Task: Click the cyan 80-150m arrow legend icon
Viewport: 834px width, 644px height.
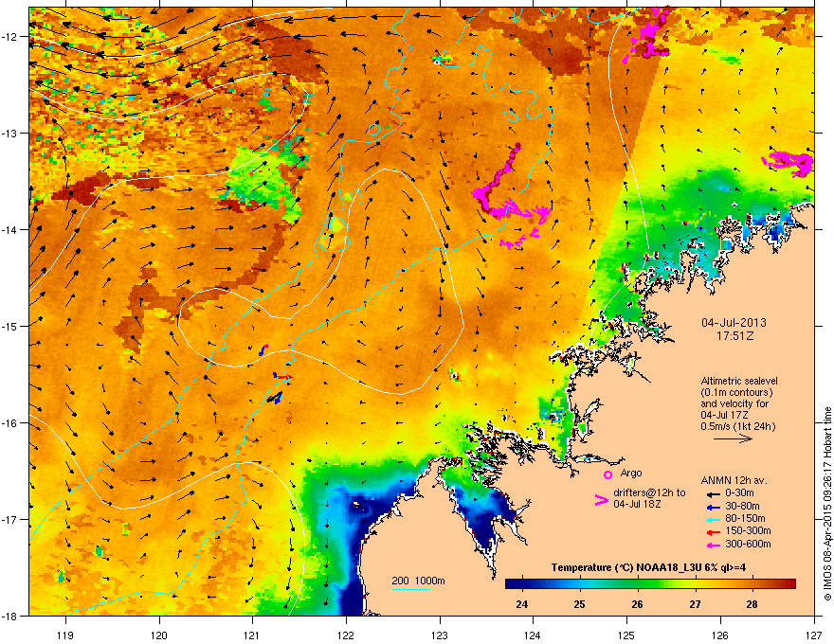Action: pyautogui.click(x=714, y=519)
